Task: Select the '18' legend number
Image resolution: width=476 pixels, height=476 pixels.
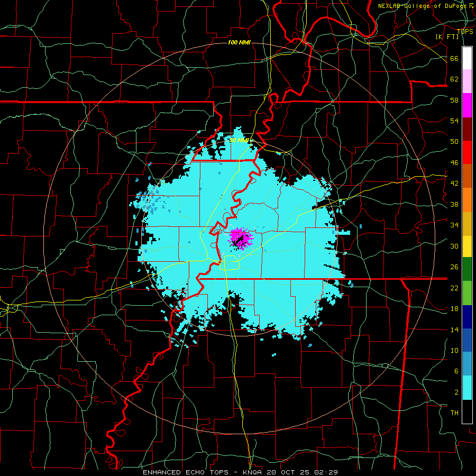Action: [x=454, y=309]
